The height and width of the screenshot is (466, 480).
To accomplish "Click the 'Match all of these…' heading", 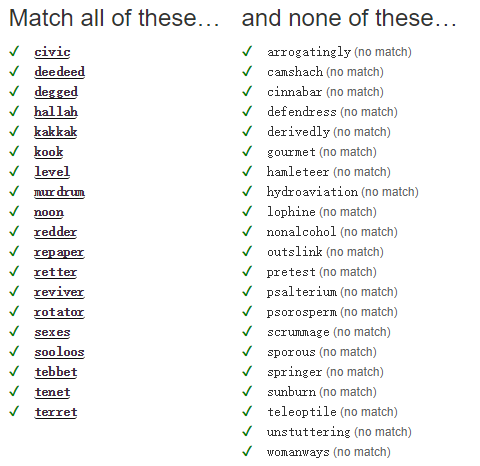I will point(114,18).
